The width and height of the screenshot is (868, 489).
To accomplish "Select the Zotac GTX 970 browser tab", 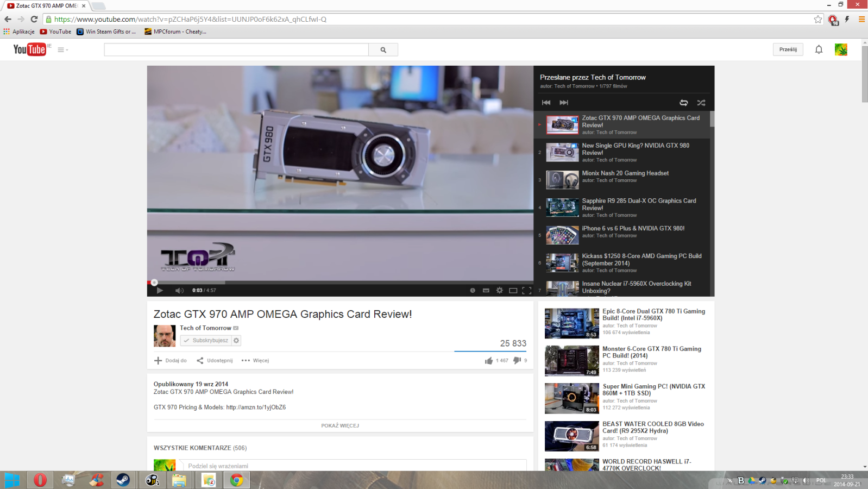I will click(46, 6).
